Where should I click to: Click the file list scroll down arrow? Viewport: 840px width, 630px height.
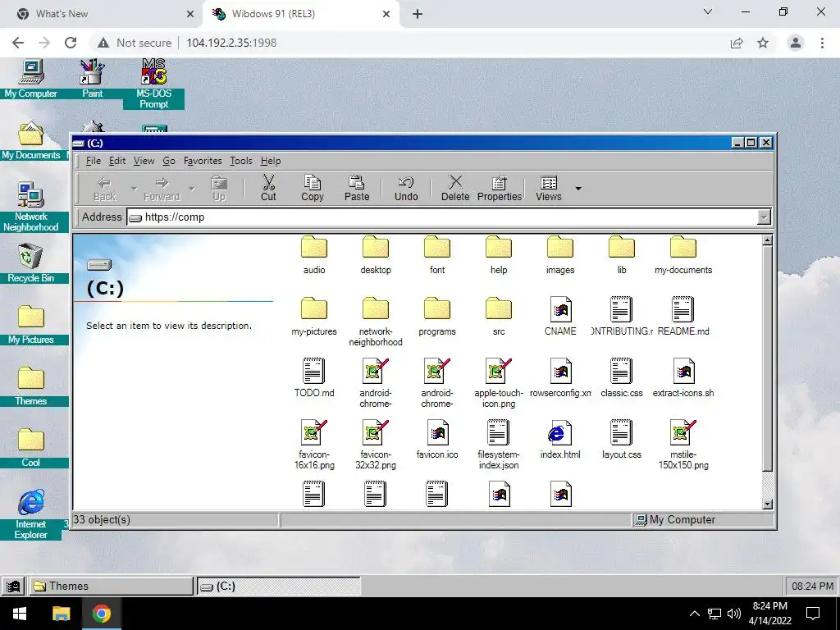click(x=767, y=504)
